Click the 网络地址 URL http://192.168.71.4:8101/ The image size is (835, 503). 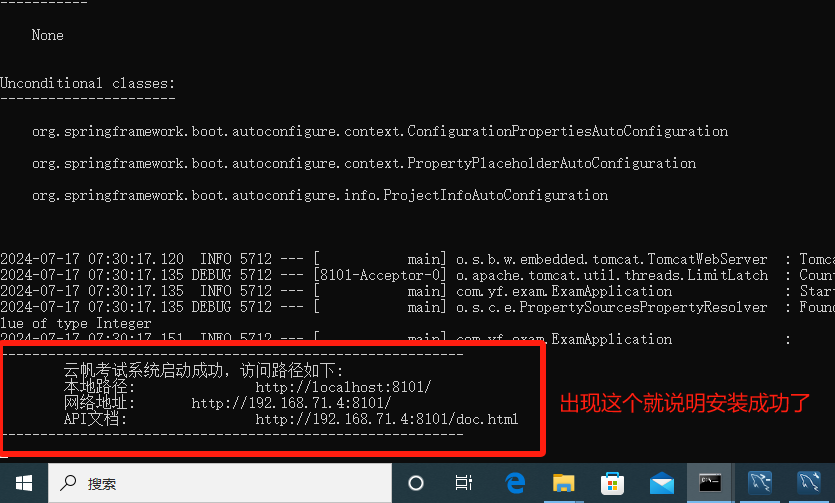tap(291, 403)
